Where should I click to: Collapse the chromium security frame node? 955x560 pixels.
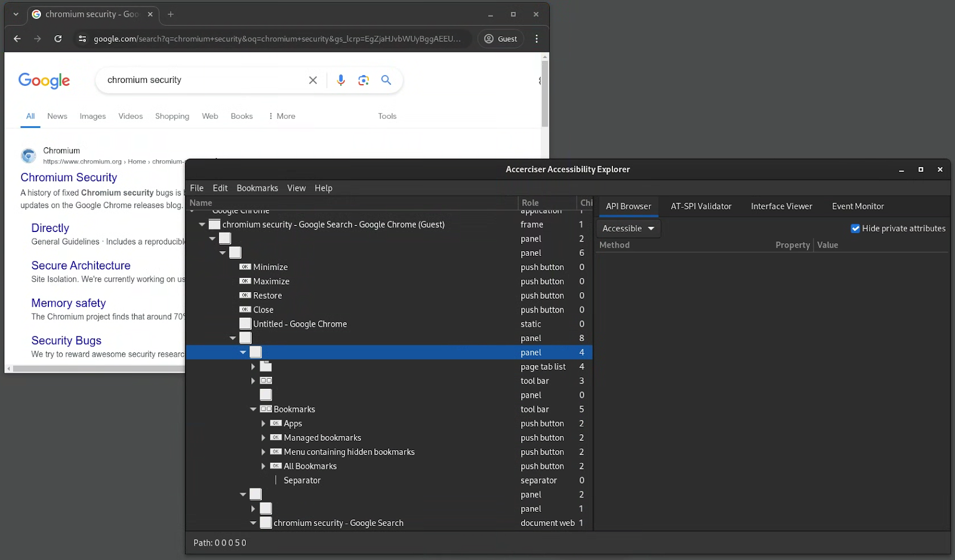(x=202, y=225)
